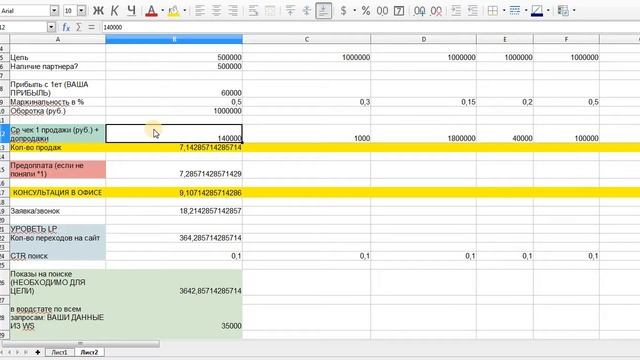Select column C header
The image size is (640, 360).
click(307, 40)
